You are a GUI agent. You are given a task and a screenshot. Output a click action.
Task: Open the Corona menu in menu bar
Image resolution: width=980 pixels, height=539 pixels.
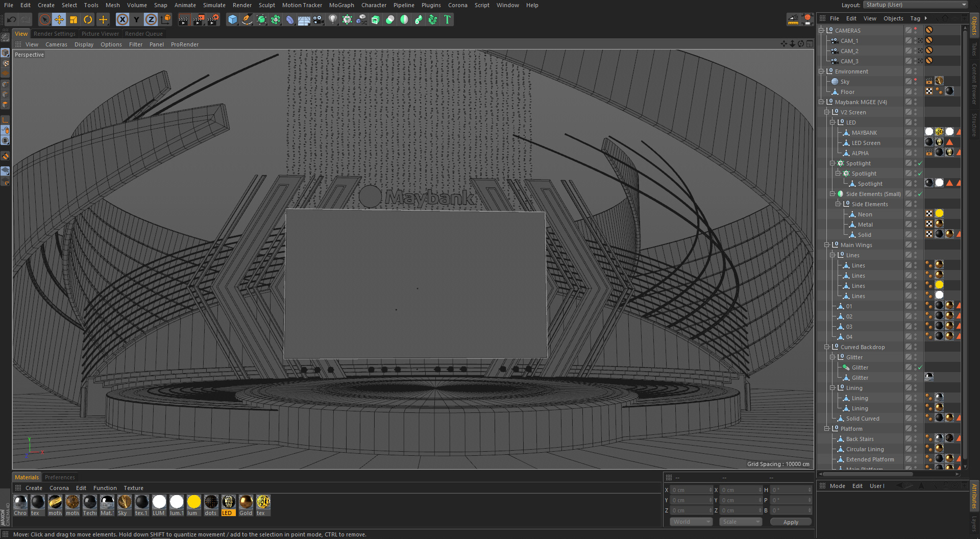pyautogui.click(x=458, y=5)
